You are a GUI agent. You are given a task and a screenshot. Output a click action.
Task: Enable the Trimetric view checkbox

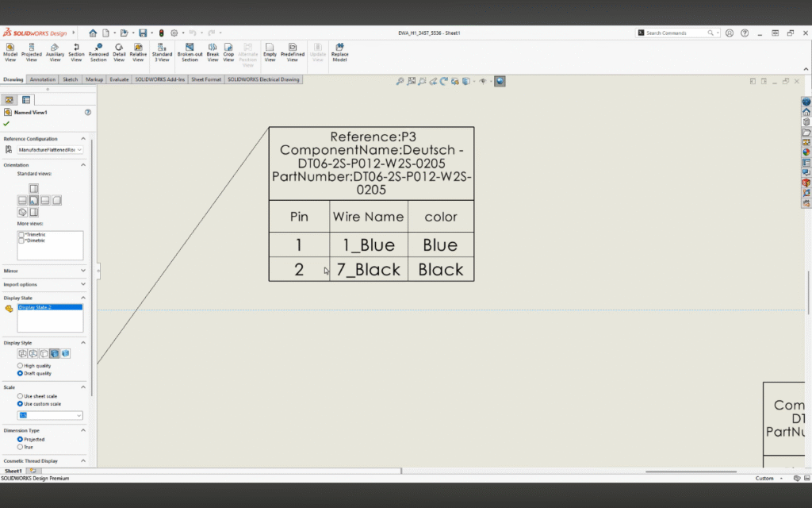[21, 235]
